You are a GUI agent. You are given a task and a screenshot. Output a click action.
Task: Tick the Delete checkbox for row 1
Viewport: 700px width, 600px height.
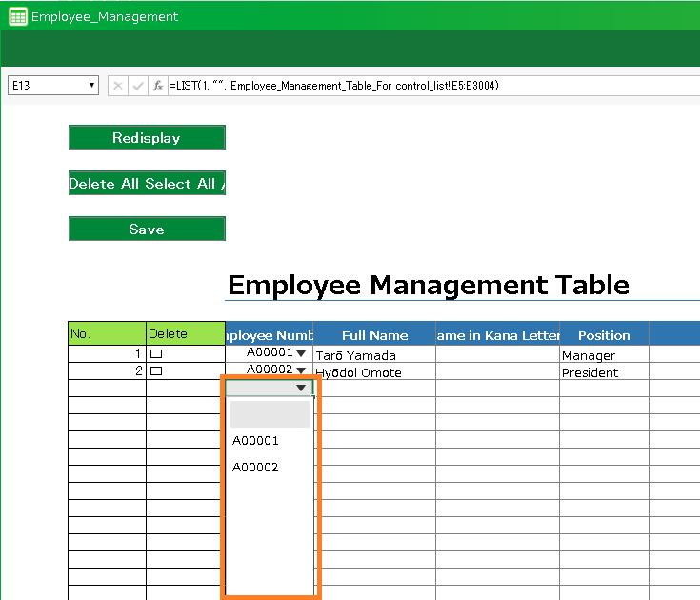(x=156, y=354)
